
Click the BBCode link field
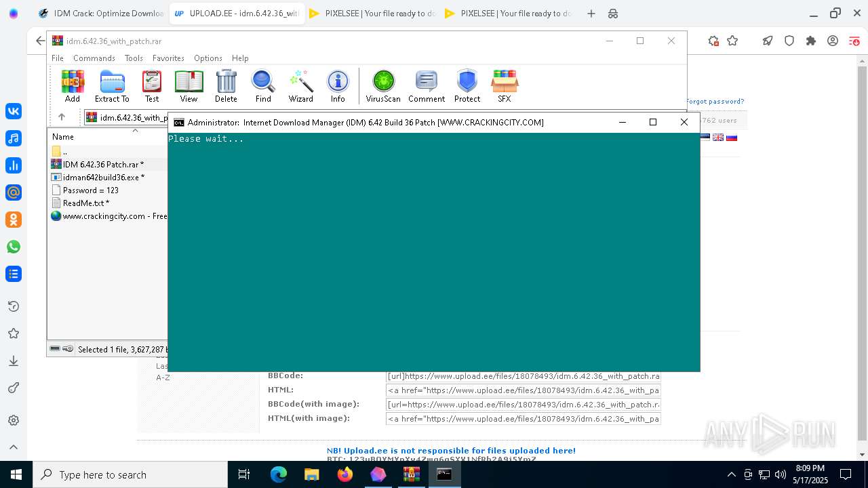[x=523, y=376]
